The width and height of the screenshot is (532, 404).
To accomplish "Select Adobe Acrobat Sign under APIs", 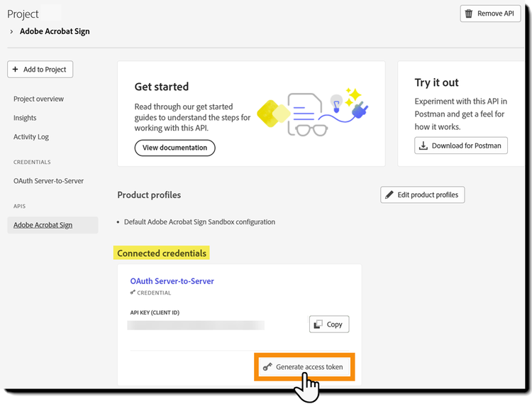I will pos(52,225).
